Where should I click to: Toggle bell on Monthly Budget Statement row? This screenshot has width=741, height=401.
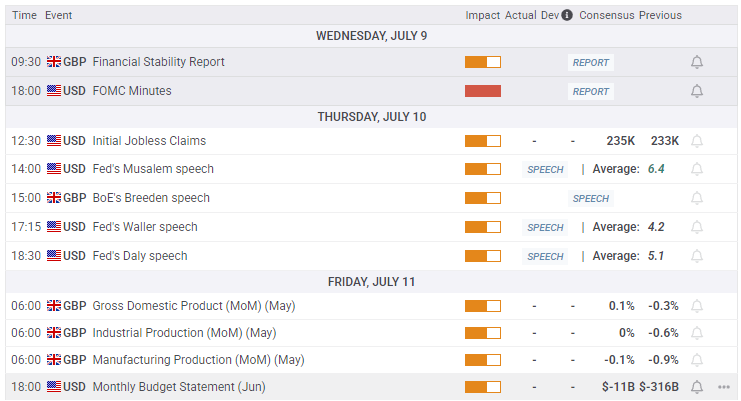[x=697, y=387]
